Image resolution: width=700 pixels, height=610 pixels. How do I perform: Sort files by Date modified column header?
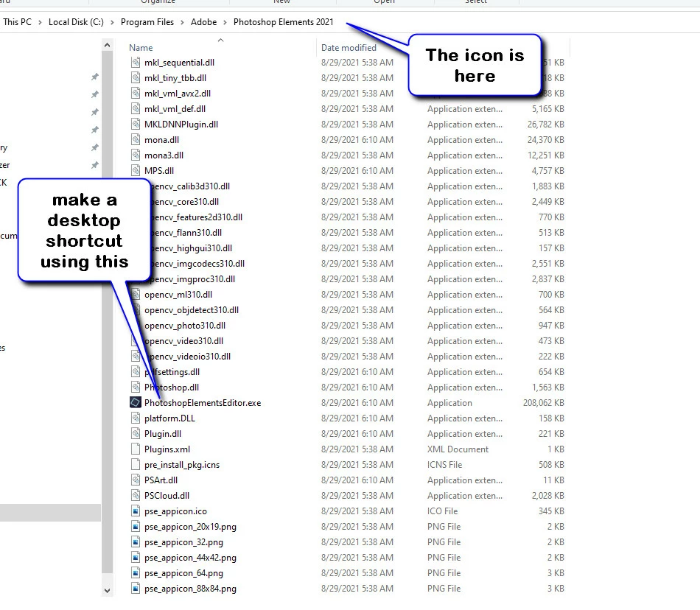349,48
